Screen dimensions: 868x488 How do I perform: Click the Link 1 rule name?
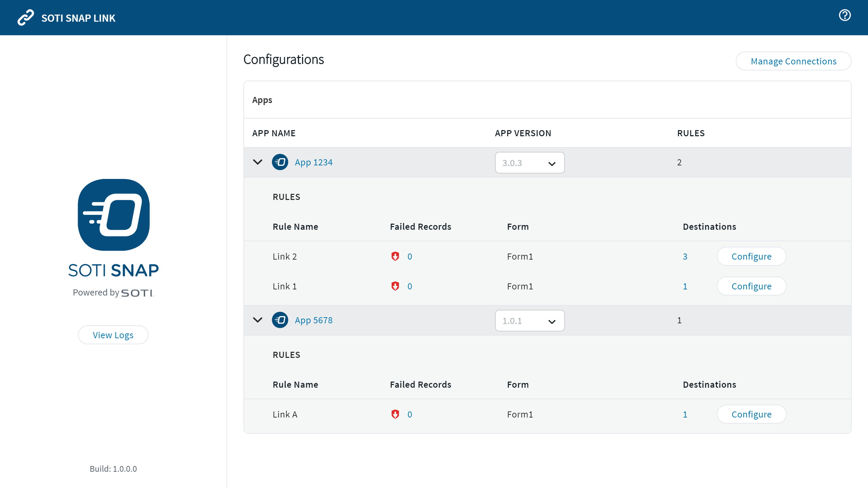[x=285, y=286]
